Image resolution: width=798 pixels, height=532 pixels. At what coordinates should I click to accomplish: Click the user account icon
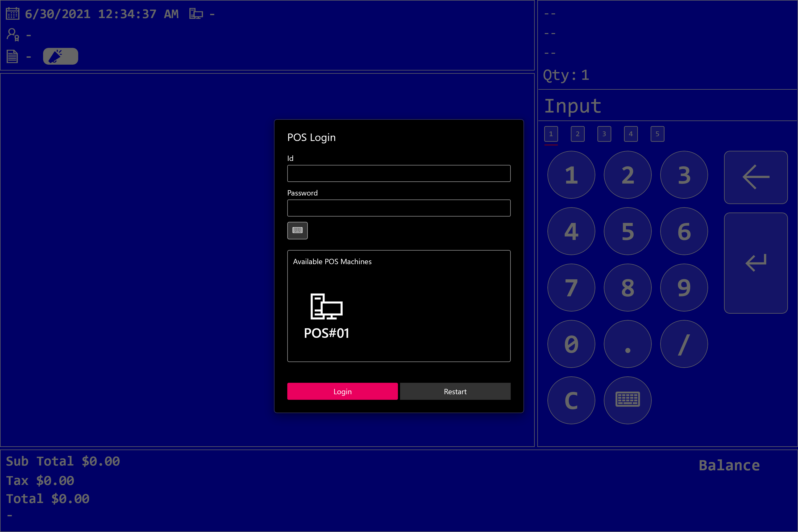click(x=13, y=35)
